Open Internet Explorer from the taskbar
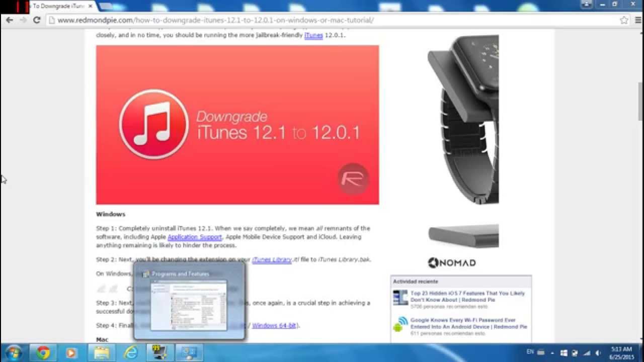 coord(131,352)
